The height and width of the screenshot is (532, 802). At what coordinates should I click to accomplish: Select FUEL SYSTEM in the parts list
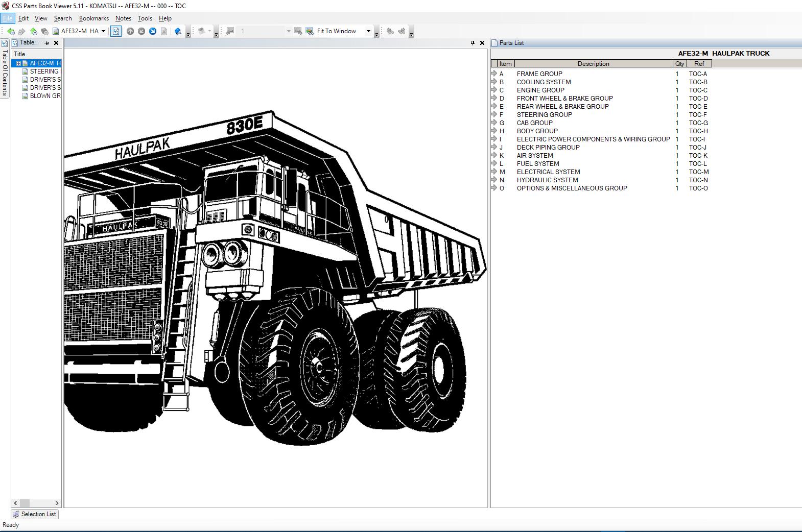point(538,164)
